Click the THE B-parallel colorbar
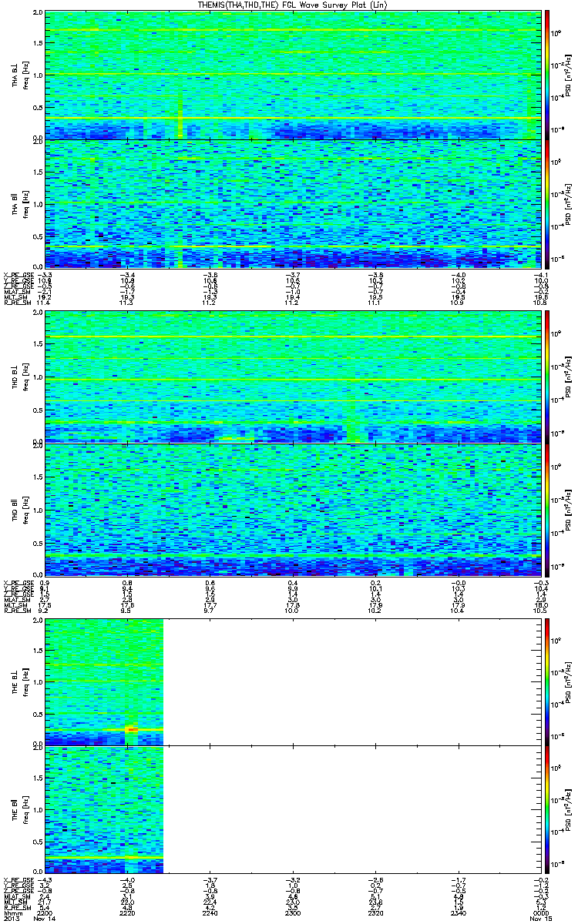The image size is (578, 924). (547, 809)
